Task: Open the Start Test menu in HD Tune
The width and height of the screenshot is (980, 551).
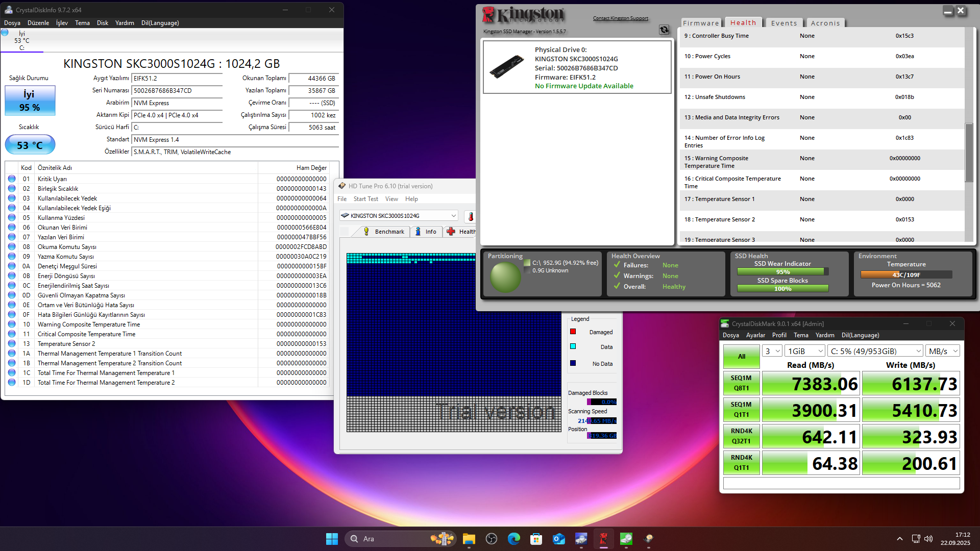Action: tap(366, 199)
